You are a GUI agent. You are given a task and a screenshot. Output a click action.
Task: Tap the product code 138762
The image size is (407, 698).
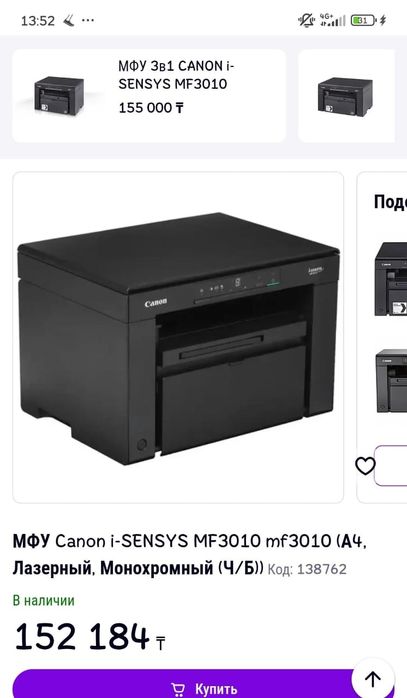pos(307,569)
